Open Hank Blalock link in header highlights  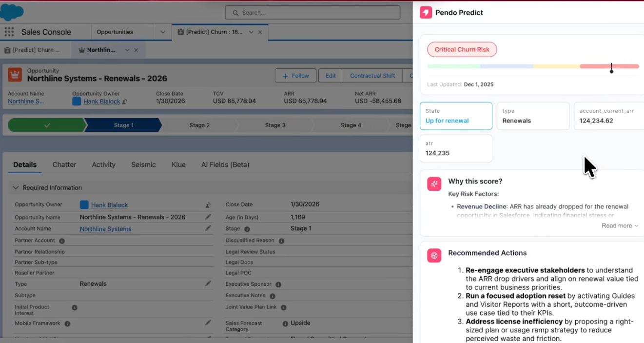coord(101,101)
